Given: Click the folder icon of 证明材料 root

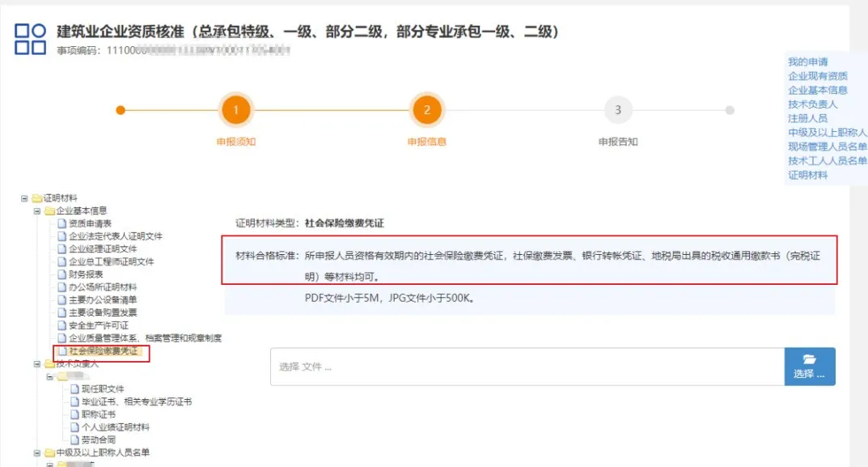Looking at the screenshot, I should (36, 198).
